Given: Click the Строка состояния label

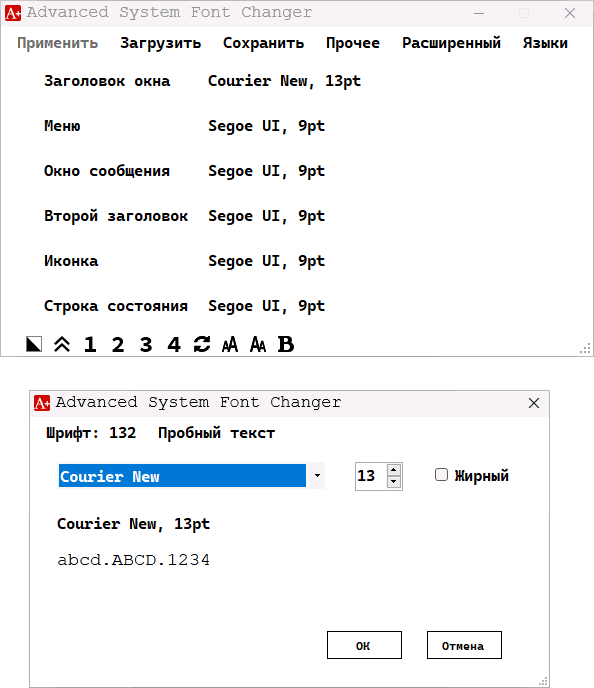Looking at the screenshot, I should 116,306.
